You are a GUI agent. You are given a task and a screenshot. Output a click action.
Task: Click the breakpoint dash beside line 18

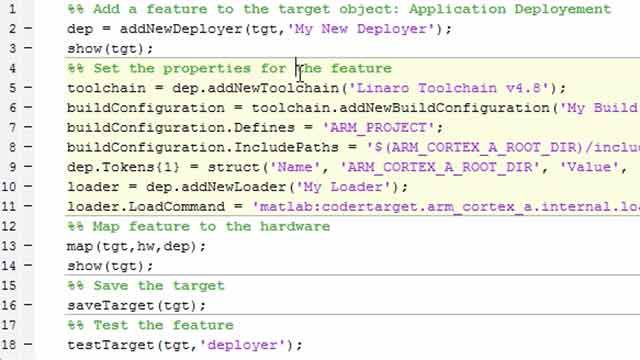click(x=28, y=344)
